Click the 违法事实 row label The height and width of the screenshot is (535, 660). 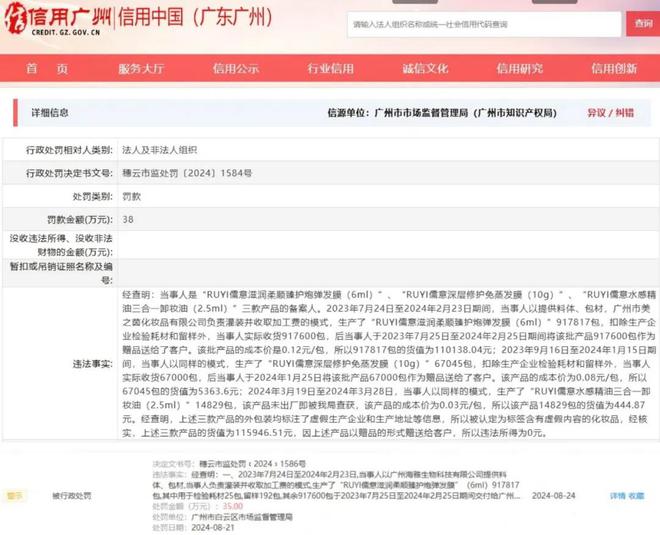(x=93, y=364)
